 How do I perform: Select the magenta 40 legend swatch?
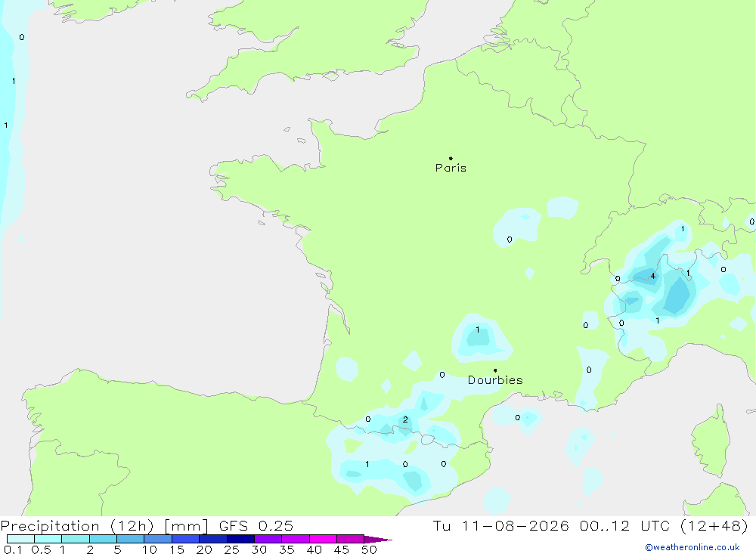click(323, 539)
